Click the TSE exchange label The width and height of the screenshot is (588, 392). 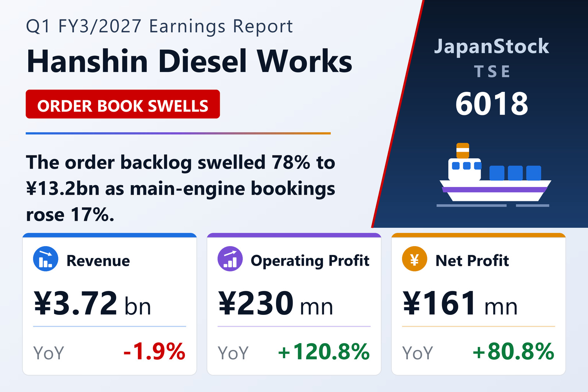(492, 71)
